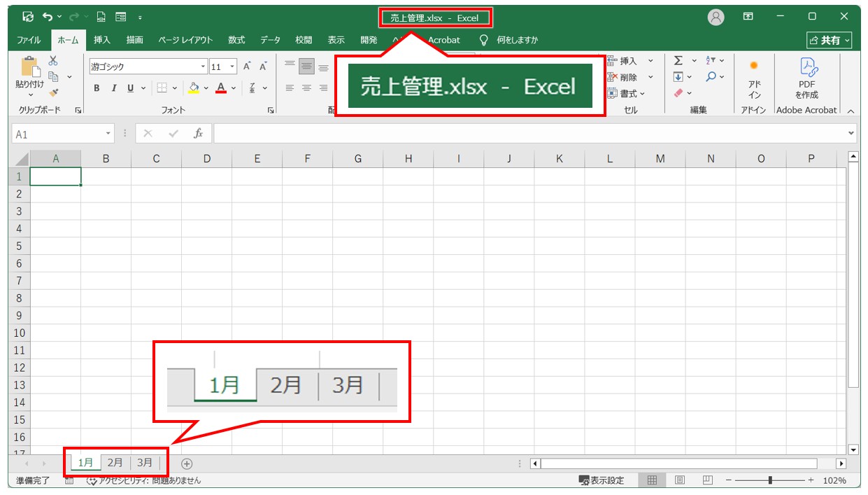
Task: Open the 書式 format dropdown
Action: [627, 93]
